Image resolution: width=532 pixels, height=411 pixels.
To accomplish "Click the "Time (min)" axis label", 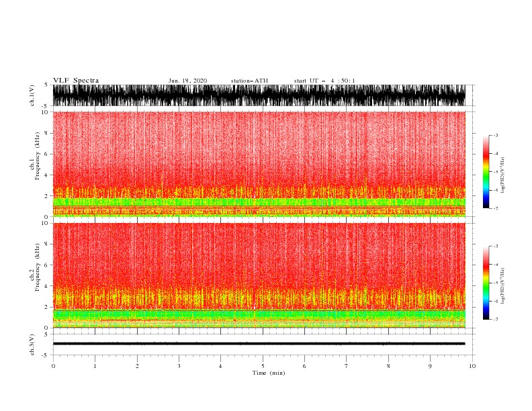I will [269, 373].
